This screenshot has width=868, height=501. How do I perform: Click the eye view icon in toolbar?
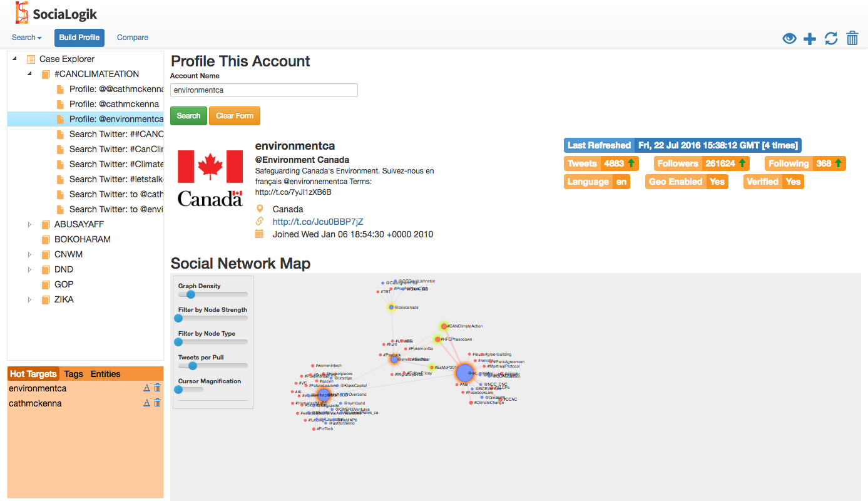(x=790, y=39)
